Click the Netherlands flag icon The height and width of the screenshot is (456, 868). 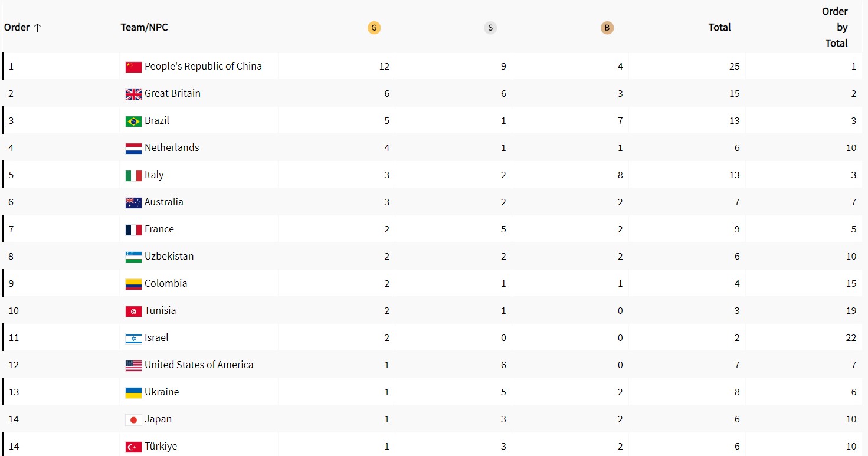tap(133, 148)
